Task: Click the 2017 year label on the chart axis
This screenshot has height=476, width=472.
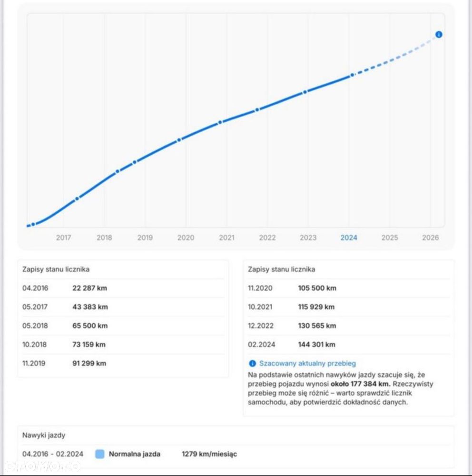Action: tap(63, 238)
